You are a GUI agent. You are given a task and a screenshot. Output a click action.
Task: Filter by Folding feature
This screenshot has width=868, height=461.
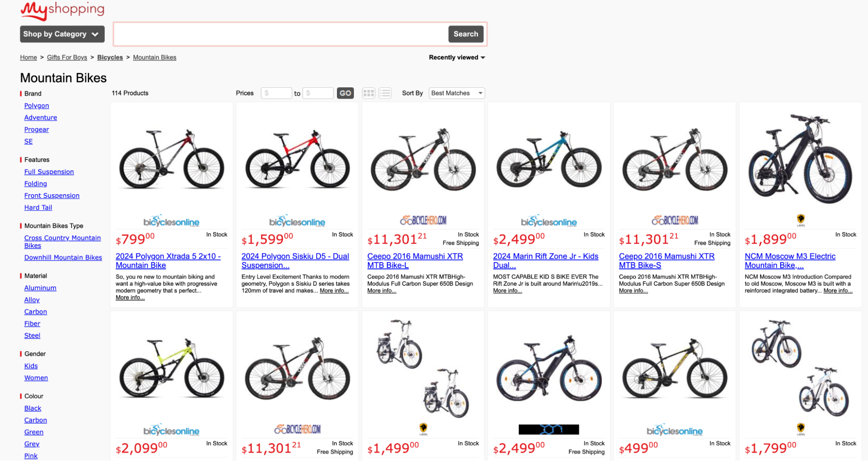(36, 184)
